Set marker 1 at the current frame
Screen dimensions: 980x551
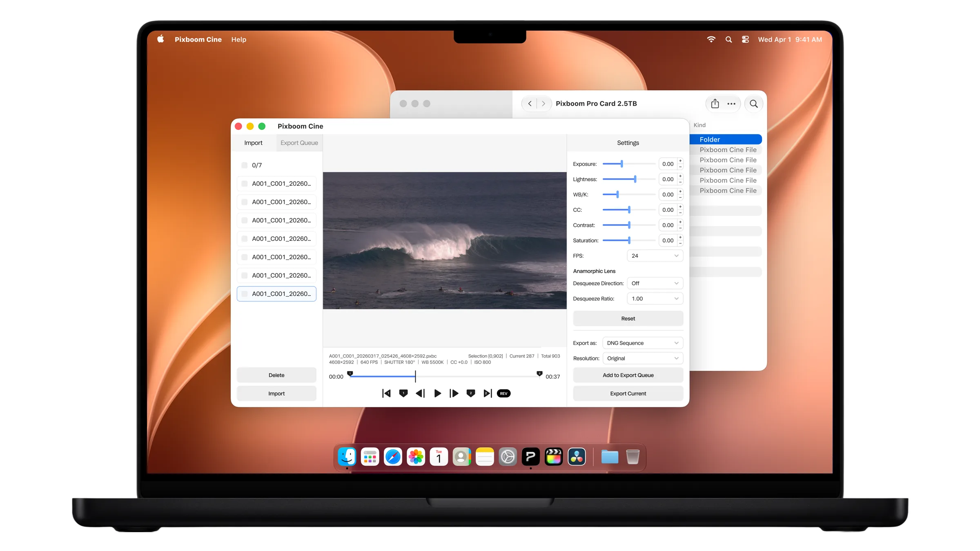(x=403, y=393)
